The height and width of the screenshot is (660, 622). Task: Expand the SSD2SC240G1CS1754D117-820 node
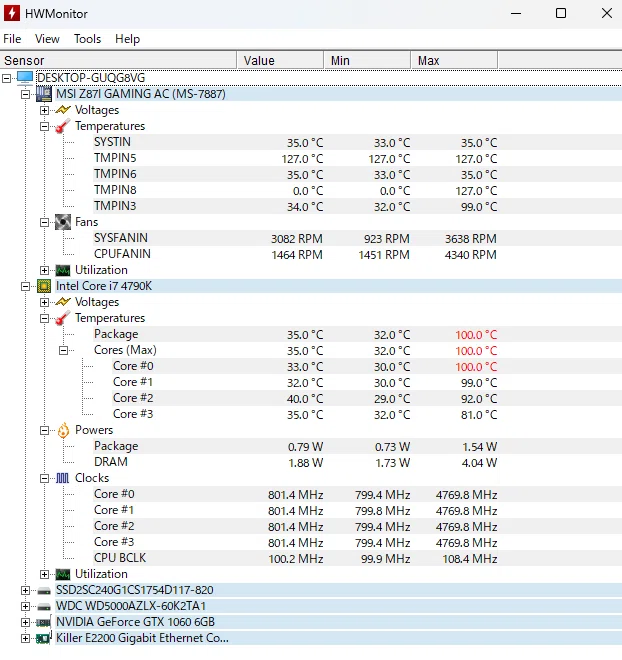point(26,590)
